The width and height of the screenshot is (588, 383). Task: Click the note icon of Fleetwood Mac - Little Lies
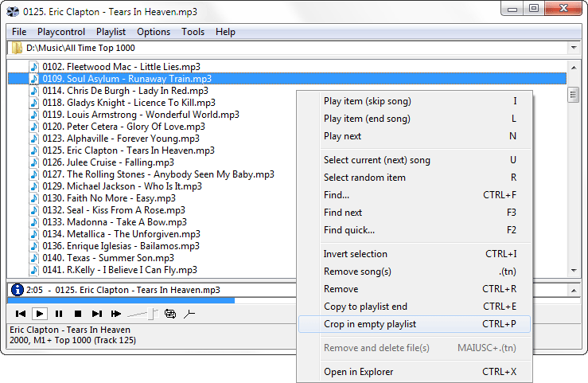[34, 67]
